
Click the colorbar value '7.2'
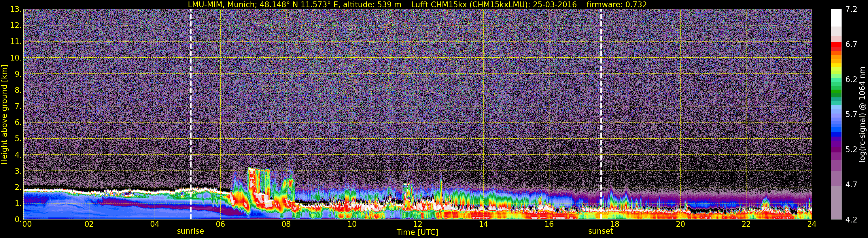pos(851,9)
